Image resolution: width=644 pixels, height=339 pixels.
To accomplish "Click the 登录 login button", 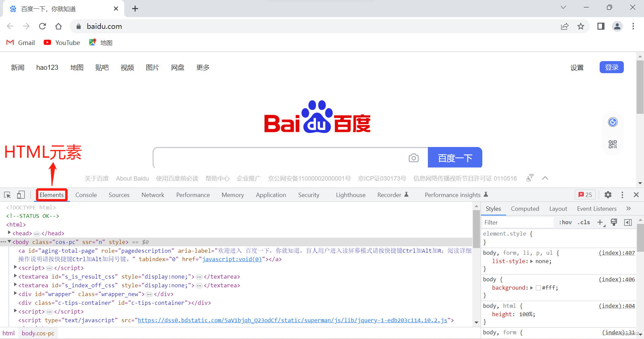I will tap(611, 67).
